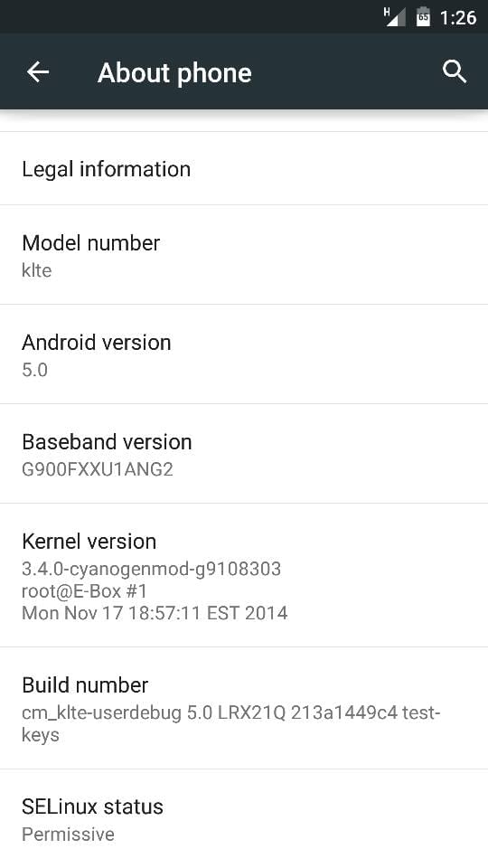The width and height of the screenshot is (488, 868).
Task: Select the Baseband version entry
Action: 244,454
